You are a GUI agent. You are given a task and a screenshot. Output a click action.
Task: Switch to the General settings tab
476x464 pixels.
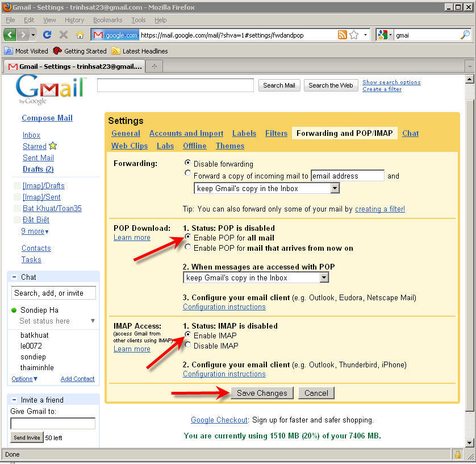pyautogui.click(x=126, y=134)
